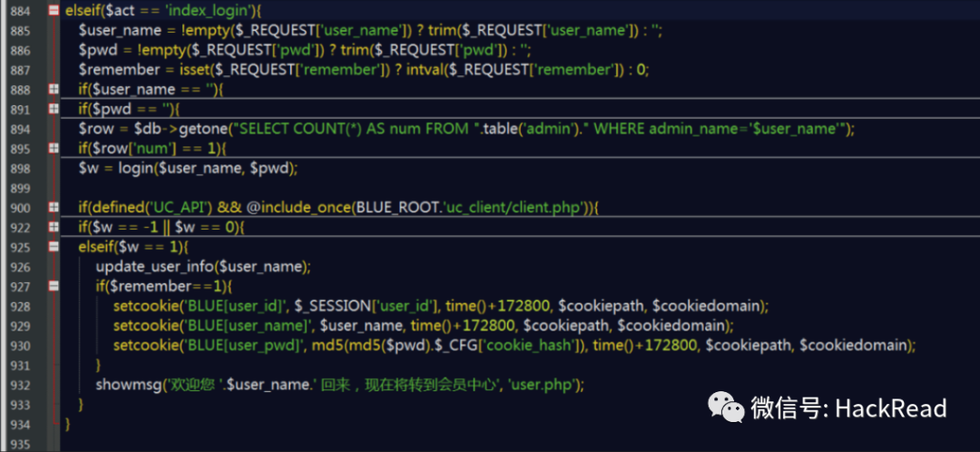Image resolution: width=980 pixels, height=452 pixels.
Task: Click line number 894 in the gutter
Action: click(20, 129)
